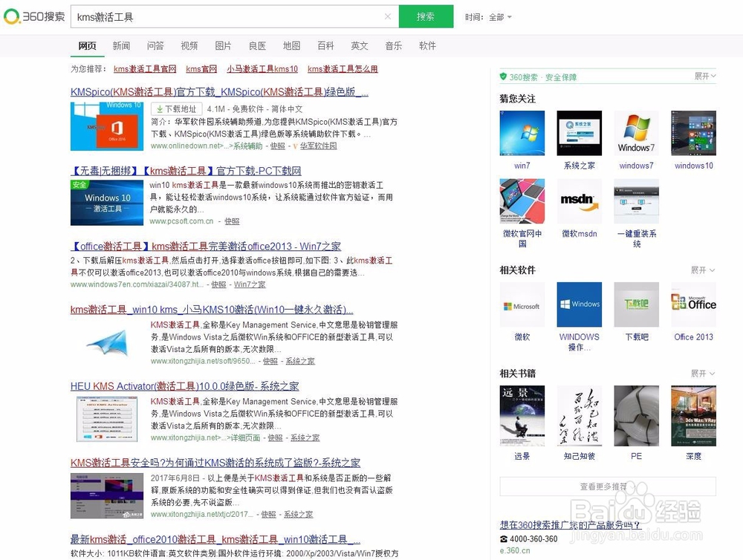Click suggestion 小马激活工具kms10
743x560 pixels.
coord(262,69)
